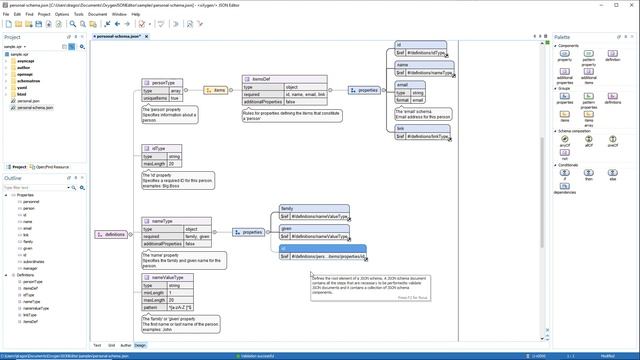Select 'additional items' palette icon
640x360 pixels.
589,71
